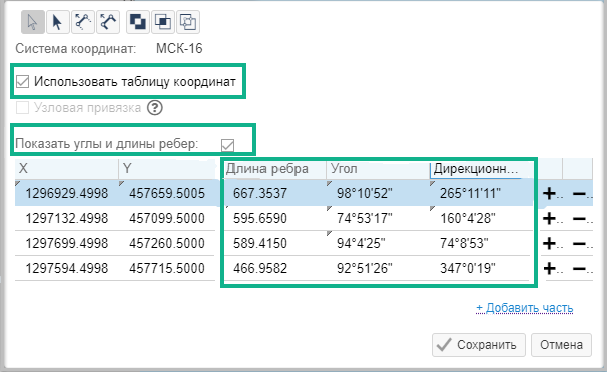This screenshot has width=607, height=372.
Task: Select edge length cell 595.6590
Action: [275, 218]
